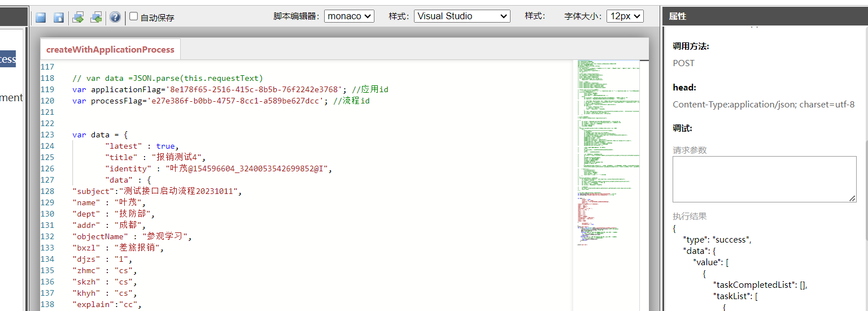The image size is (868, 311).
Task: Click the "差旅报销" bxzl value
Action: (138, 248)
